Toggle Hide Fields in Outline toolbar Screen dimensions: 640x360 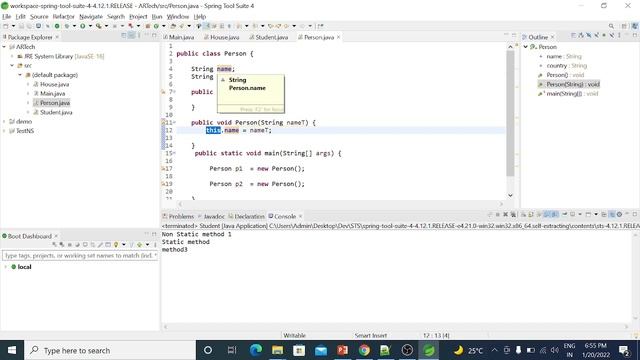[589, 36]
